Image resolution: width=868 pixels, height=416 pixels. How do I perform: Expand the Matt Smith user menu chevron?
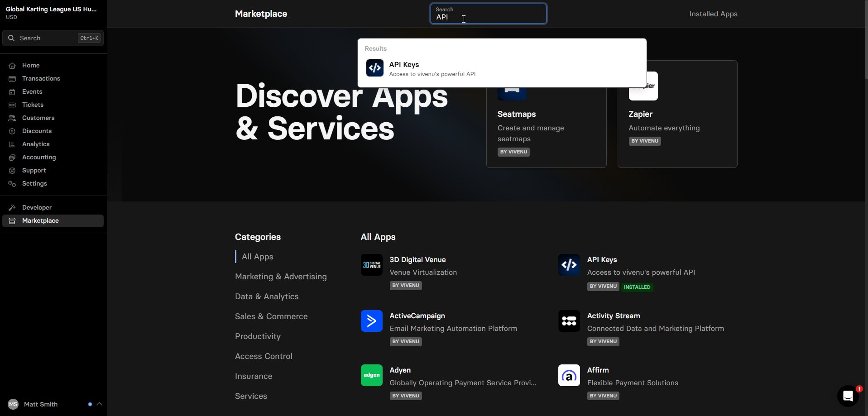point(99,404)
